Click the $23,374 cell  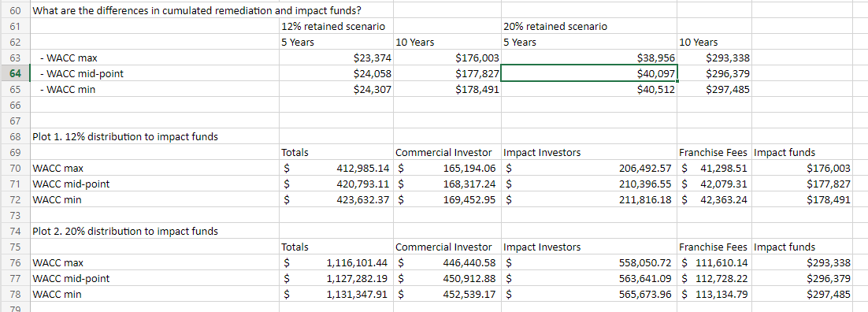336,58
